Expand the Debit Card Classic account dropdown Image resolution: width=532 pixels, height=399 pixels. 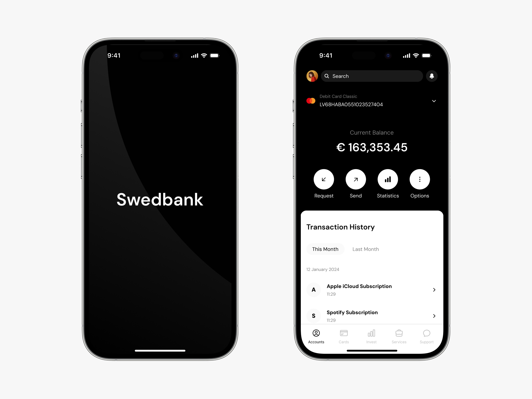[x=434, y=101]
